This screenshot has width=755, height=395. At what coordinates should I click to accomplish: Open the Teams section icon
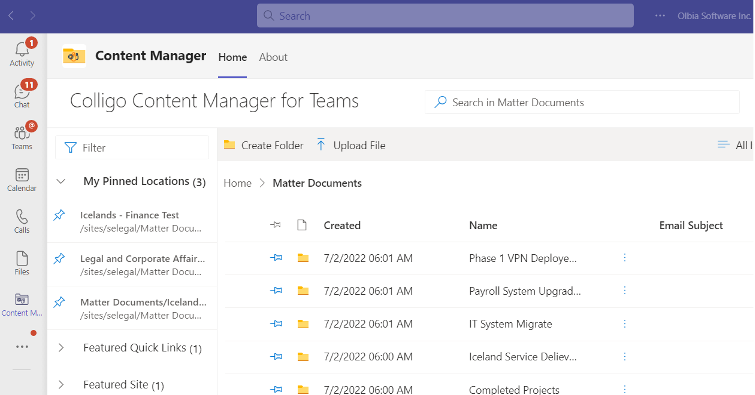[x=22, y=136]
